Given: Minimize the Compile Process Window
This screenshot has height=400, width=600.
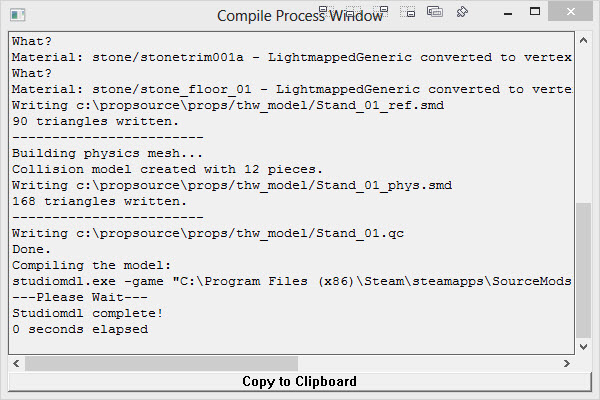Looking at the screenshot, I should tap(508, 13).
